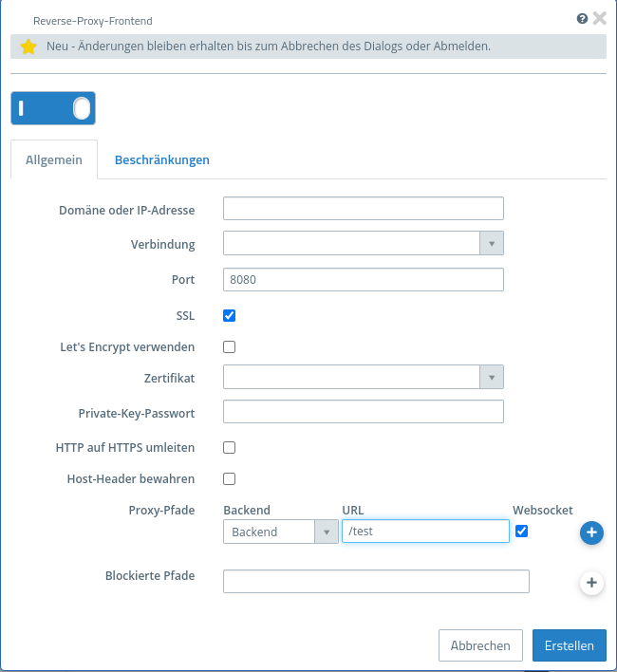Add a proxy path with blue plus
The height and width of the screenshot is (672, 617).
click(x=591, y=532)
